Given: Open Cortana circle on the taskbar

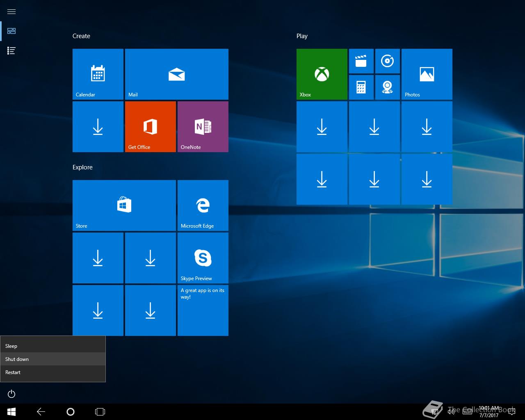Looking at the screenshot, I should pos(71,412).
